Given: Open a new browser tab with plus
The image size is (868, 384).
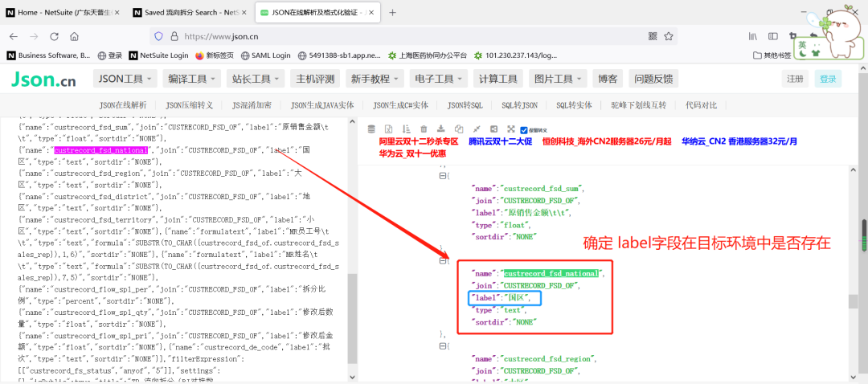Looking at the screenshot, I should (392, 13).
